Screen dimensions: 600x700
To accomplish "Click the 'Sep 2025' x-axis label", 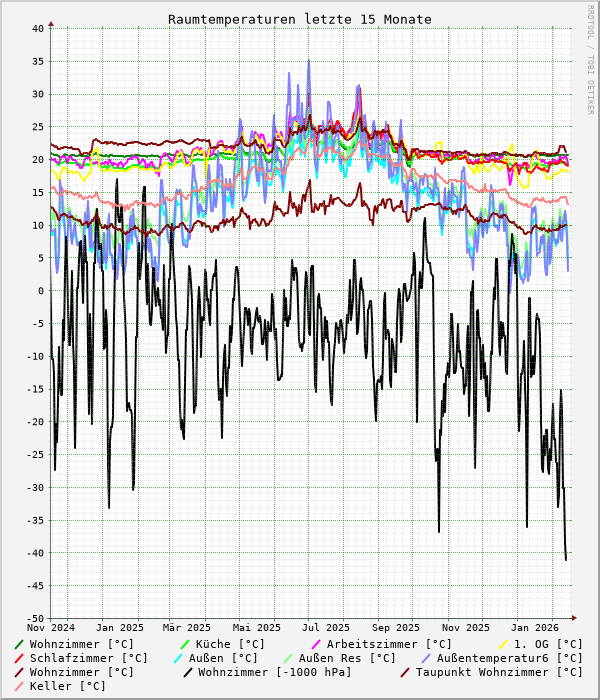I will 396,628.
